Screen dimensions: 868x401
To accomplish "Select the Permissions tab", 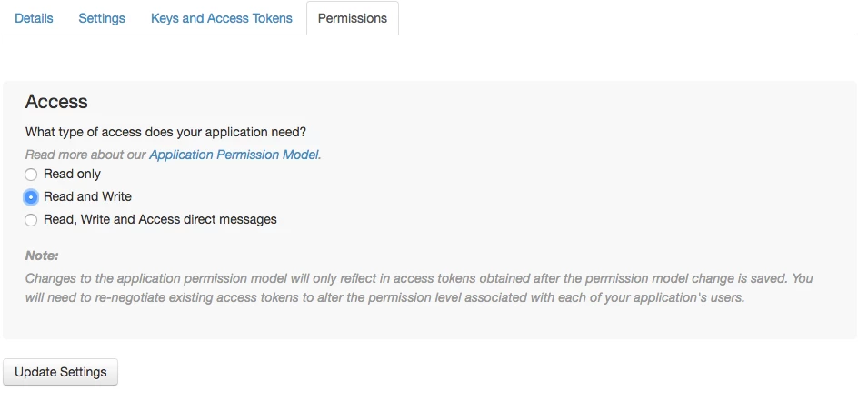I will pyautogui.click(x=353, y=18).
